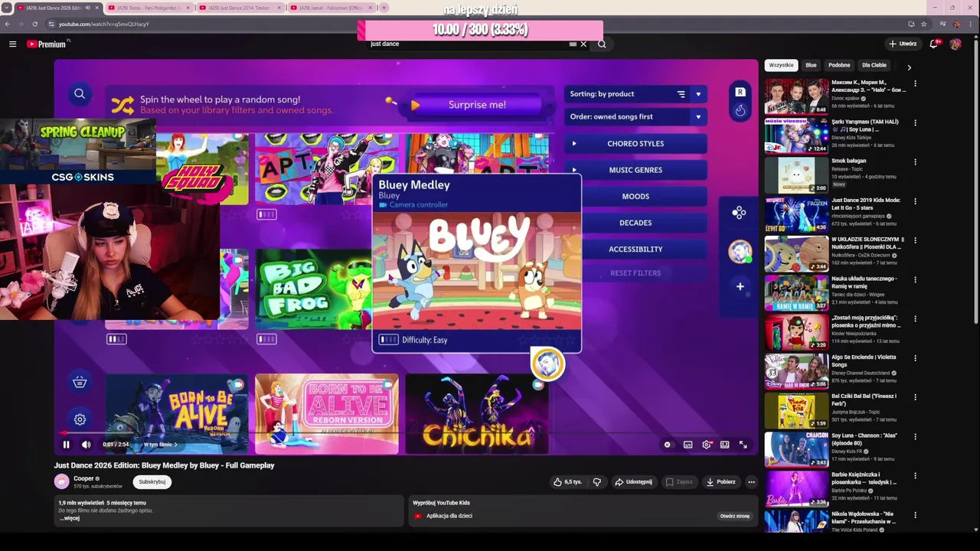The width and height of the screenshot is (980, 551).
Task: Go to YouTube Premium home logo
Action: (47, 44)
